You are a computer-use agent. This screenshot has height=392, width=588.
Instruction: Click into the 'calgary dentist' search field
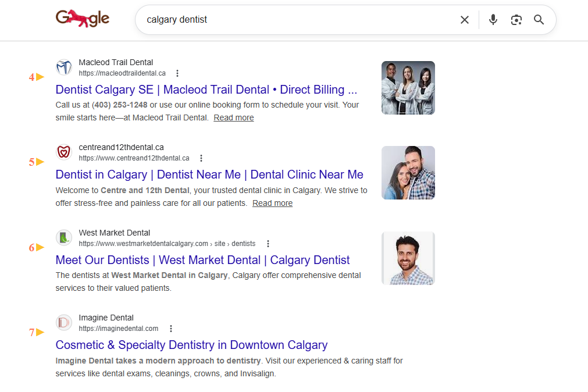pos(291,20)
